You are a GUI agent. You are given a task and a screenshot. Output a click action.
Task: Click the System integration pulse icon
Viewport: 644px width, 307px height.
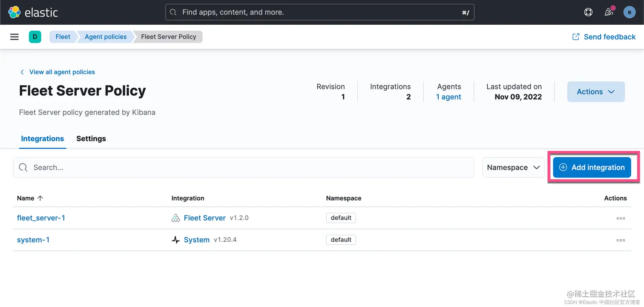tap(175, 240)
